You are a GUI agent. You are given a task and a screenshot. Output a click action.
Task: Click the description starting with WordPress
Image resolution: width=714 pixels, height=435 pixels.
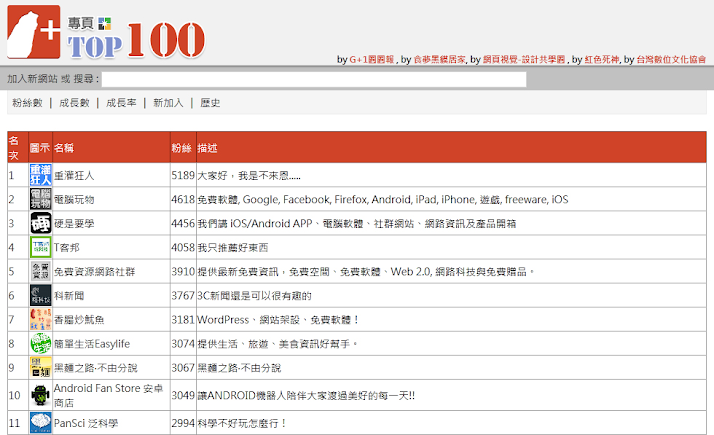(278, 320)
